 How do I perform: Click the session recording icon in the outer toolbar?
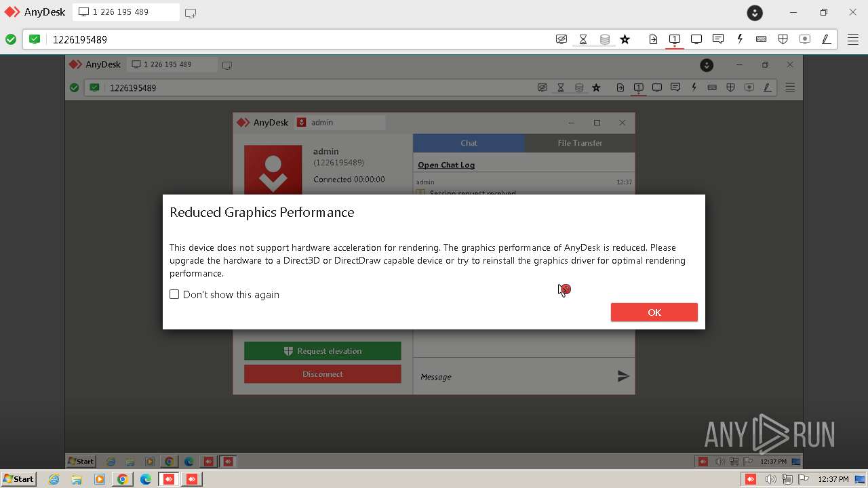point(805,39)
